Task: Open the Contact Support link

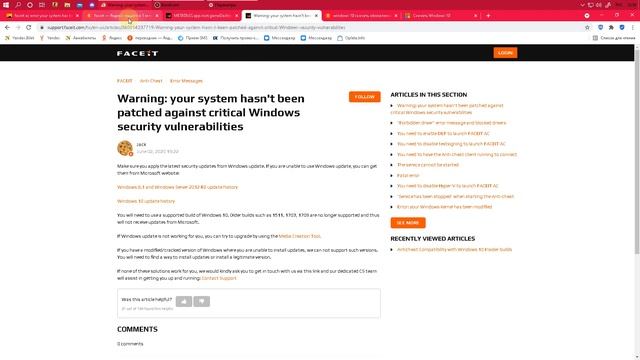Action: click(219, 278)
